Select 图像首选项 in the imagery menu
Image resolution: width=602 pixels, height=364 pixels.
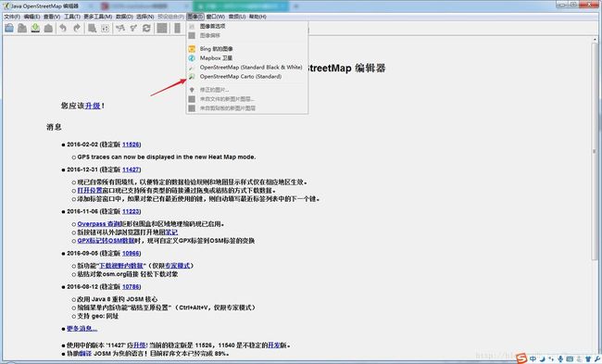pos(247,26)
